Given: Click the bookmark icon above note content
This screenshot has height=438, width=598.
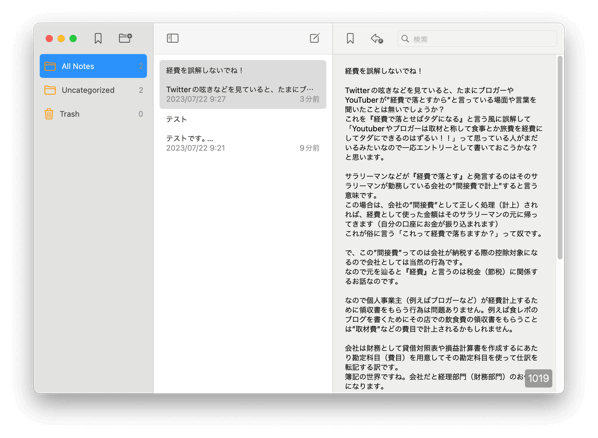Looking at the screenshot, I should tap(350, 38).
